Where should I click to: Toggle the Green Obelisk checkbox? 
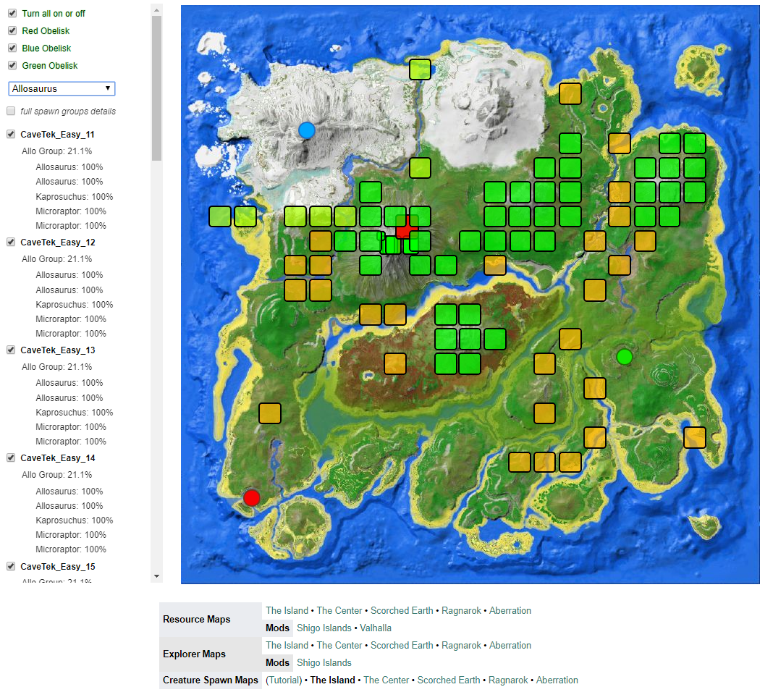[x=13, y=66]
